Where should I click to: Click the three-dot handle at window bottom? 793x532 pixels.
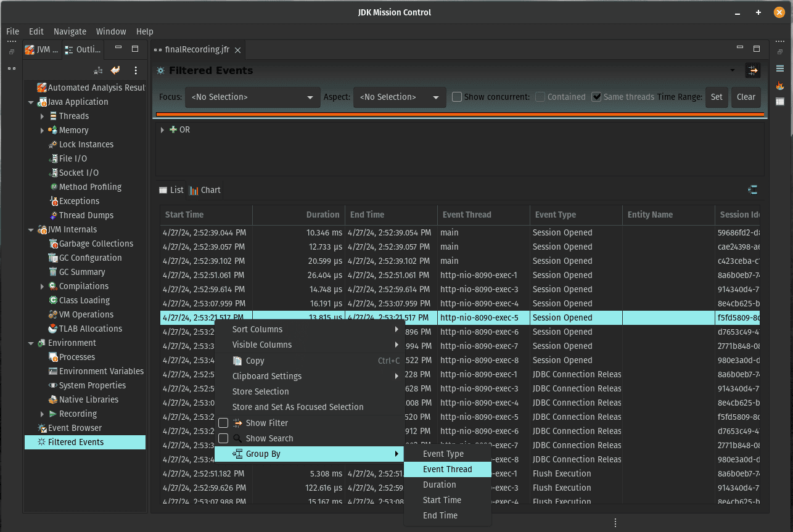615,522
